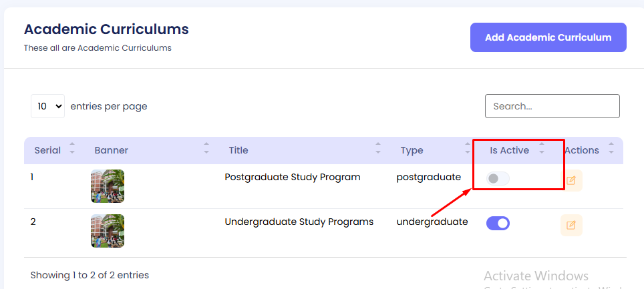Click the Is Active column header

pyautogui.click(x=509, y=150)
